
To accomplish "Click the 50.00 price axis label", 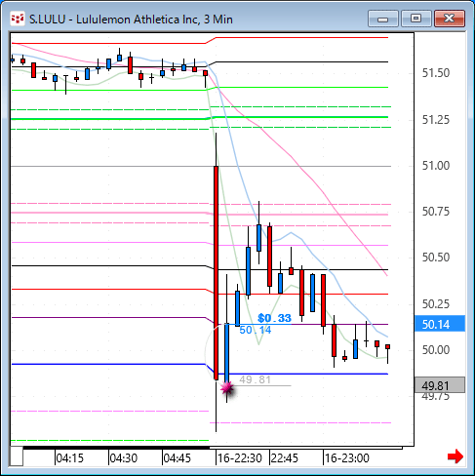I will pyautogui.click(x=436, y=350).
